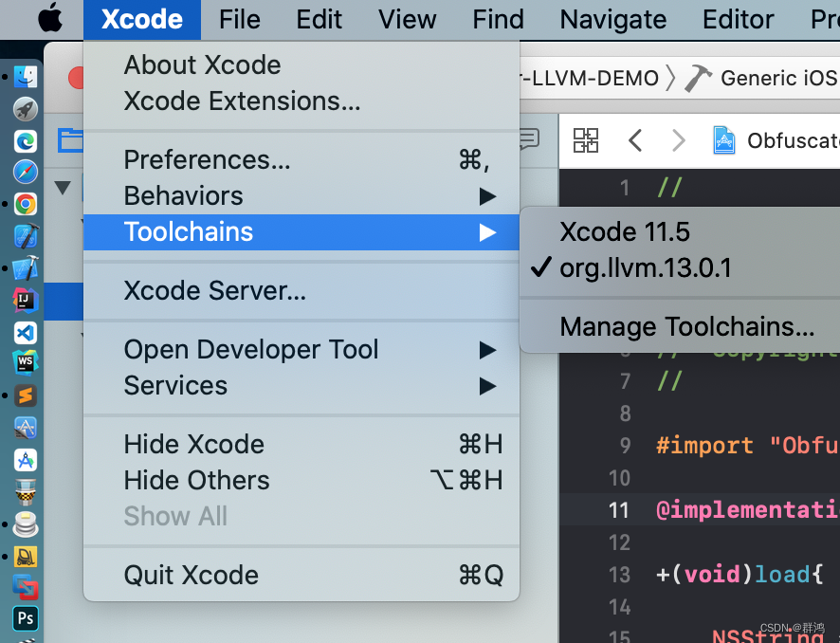Choose the Generic iOS destination
840x643 pixels.
pyautogui.click(x=780, y=78)
